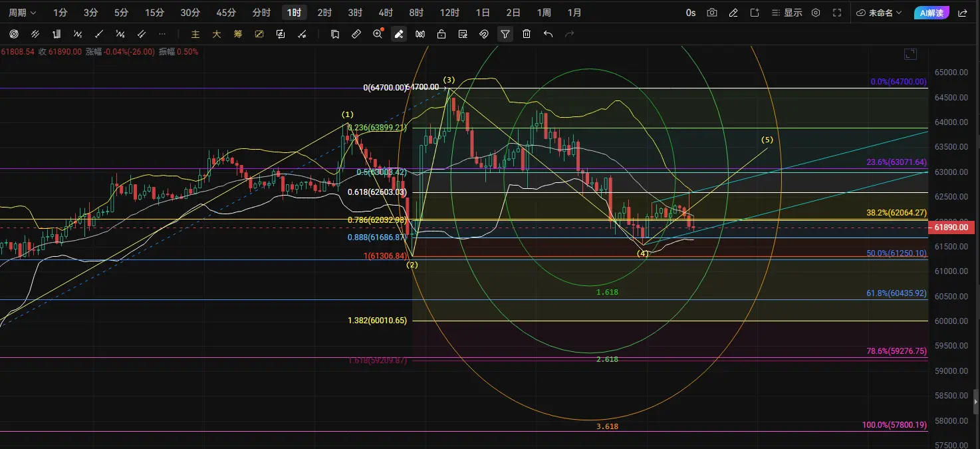Toggle the filter funnel button
The width and height of the screenshot is (980, 449).
click(x=505, y=34)
